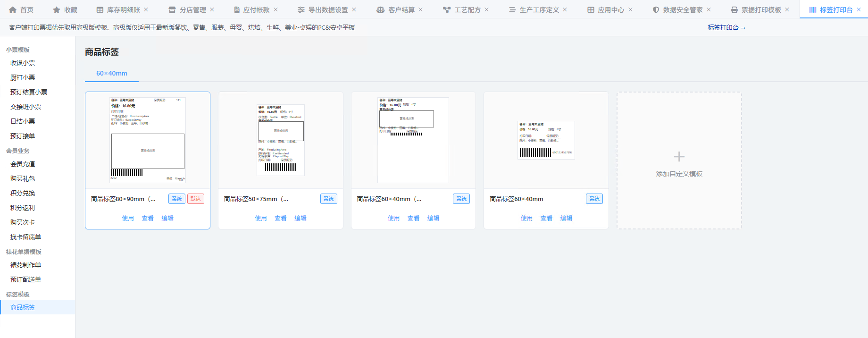
Task: Close the 分店管理 tab
Action: 212,9
